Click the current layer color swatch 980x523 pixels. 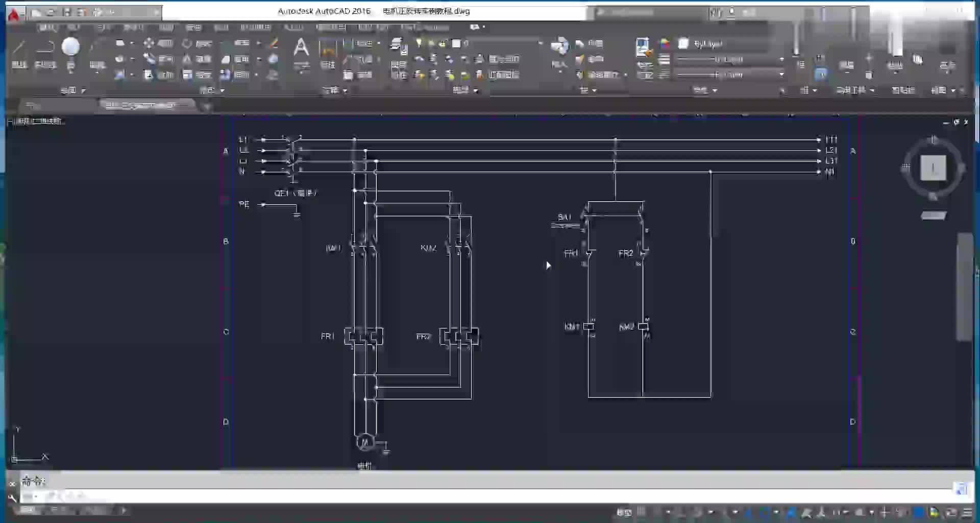coord(456,43)
